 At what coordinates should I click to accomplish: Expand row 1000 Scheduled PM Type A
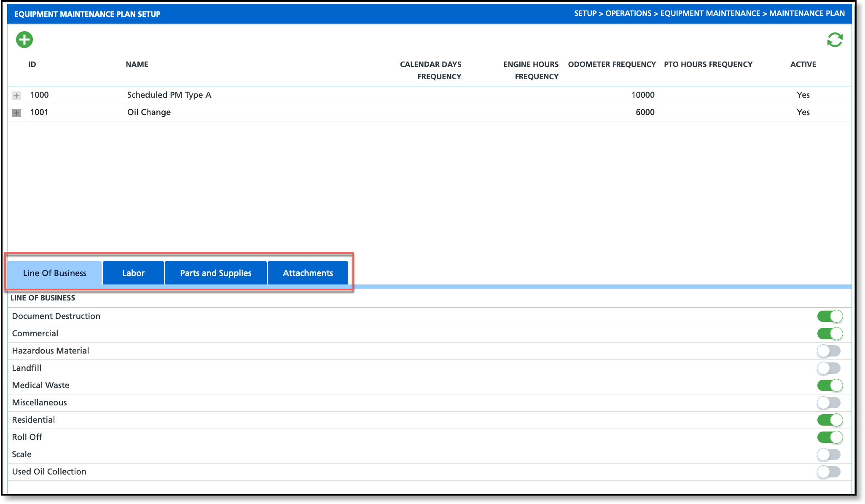[x=16, y=96]
